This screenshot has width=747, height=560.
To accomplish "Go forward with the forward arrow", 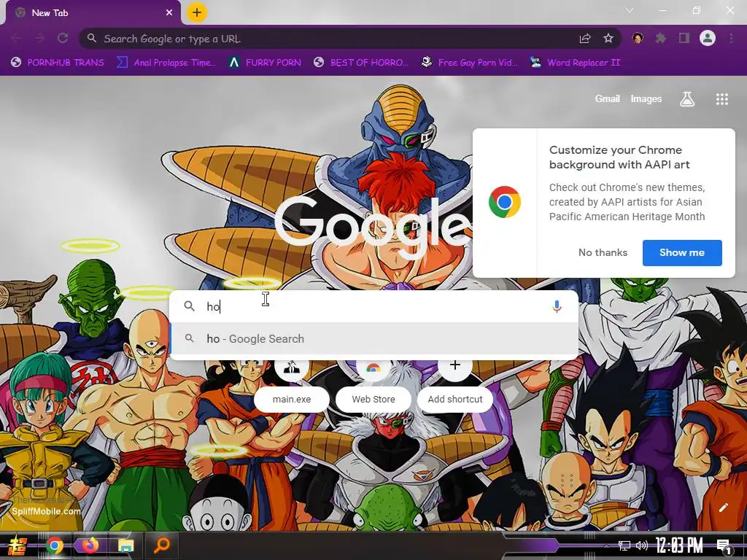I will 39,38.
